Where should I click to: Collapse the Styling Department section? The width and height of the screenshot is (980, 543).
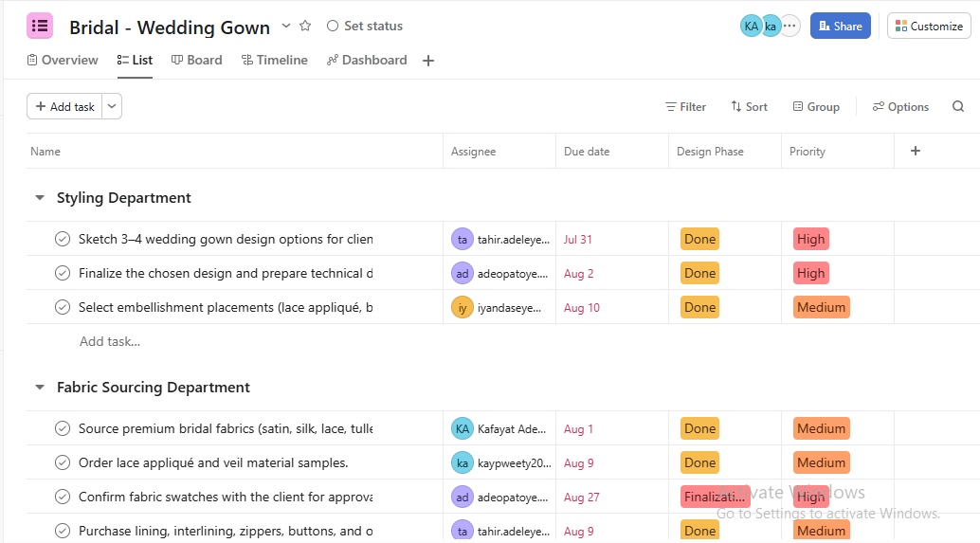(x=40, y=197)
